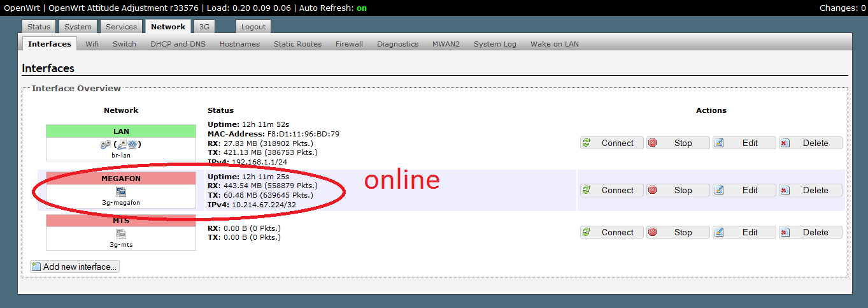
Task: Switch to the System tab
Action: [78, 27]
